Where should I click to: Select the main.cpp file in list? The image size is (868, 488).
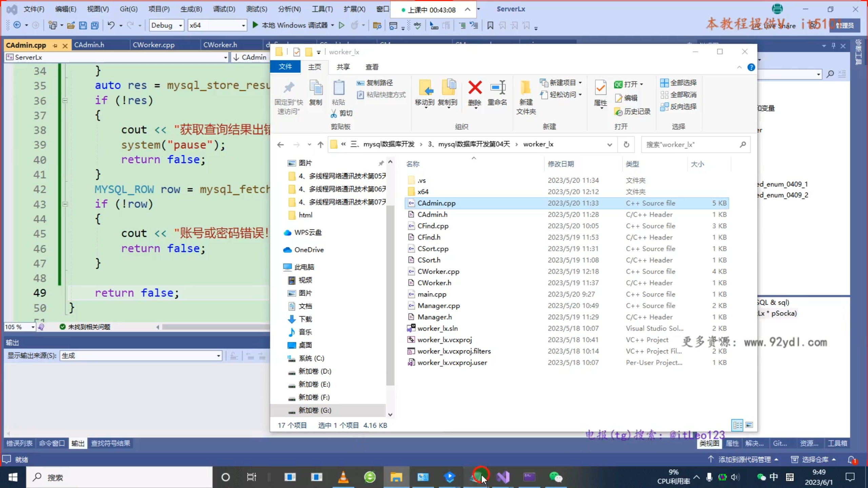pos(432,294)
